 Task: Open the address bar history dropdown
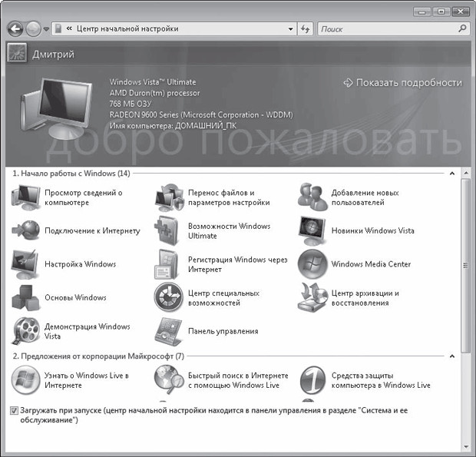pyautogui.click(x=290, y=29)
